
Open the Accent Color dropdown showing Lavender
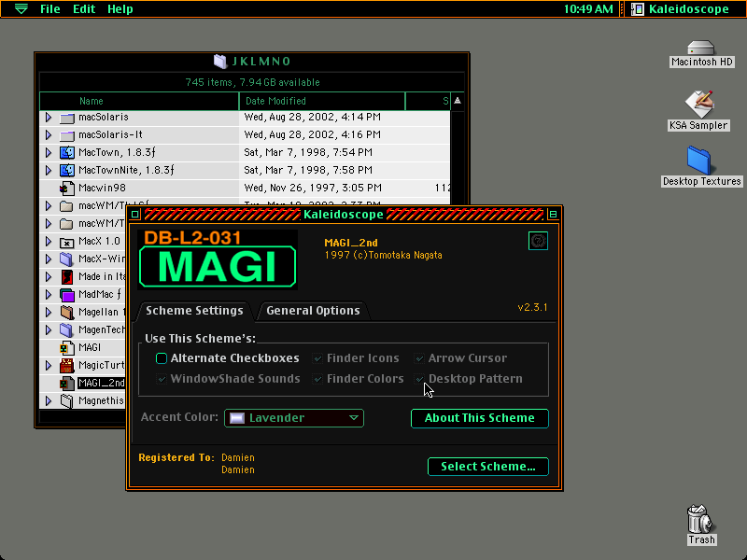pyautogui.click(x=294, y=418)
